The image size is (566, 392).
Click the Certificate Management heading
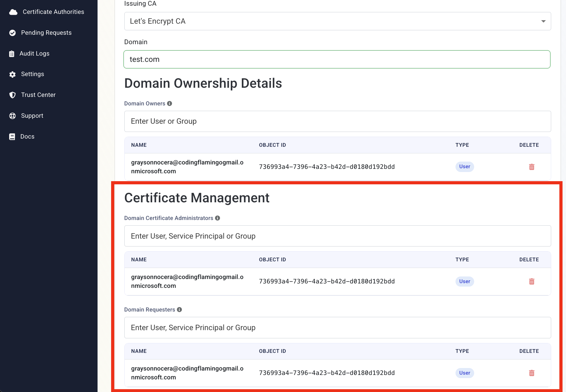(197, 198)
